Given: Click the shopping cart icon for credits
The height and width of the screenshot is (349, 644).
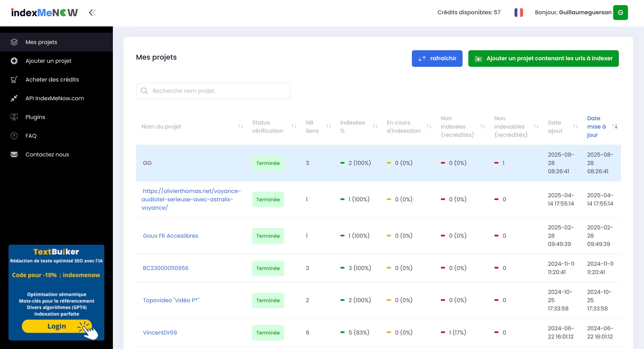Looking at the screenshot, I should click(x=14, y=79).
